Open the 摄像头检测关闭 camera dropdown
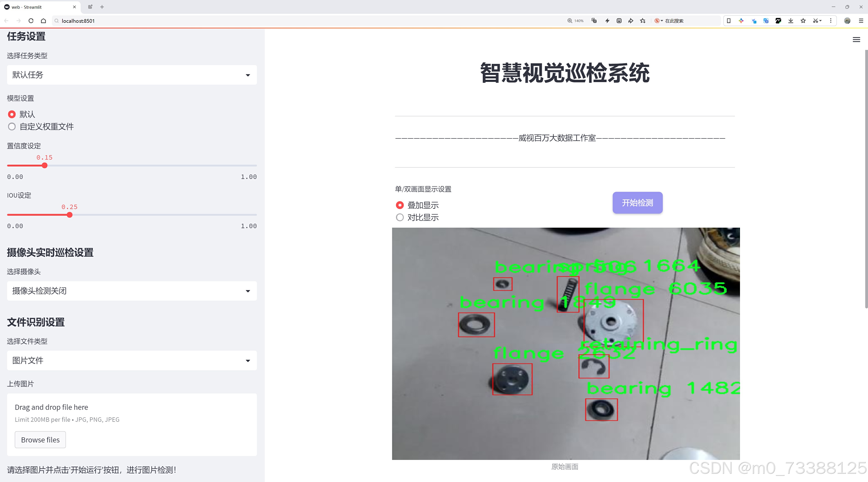This screenshot has height=482, width=868. [132, 291]
